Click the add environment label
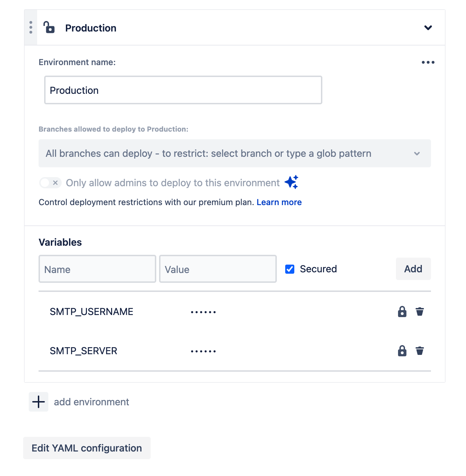Viewport: 466px width, 476px height. pyautogui.click(x=91, y=402)
